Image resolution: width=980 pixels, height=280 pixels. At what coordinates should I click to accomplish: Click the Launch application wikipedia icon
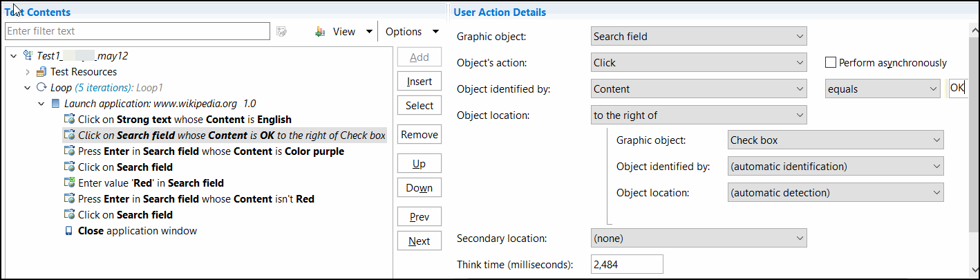[x=55, y=104]
